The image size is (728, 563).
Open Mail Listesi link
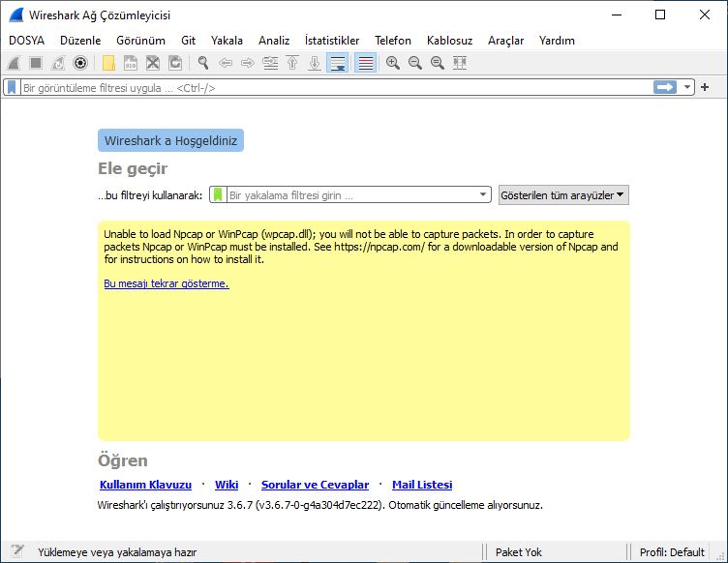point(422,485)
